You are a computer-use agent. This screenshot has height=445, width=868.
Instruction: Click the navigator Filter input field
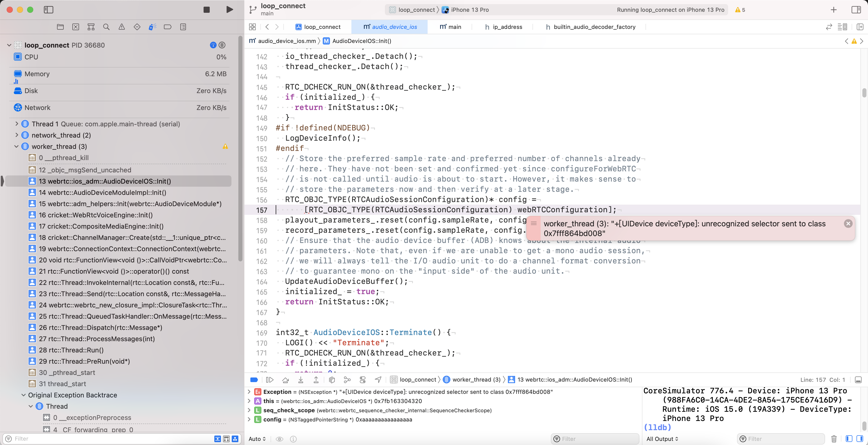[111, 439]
